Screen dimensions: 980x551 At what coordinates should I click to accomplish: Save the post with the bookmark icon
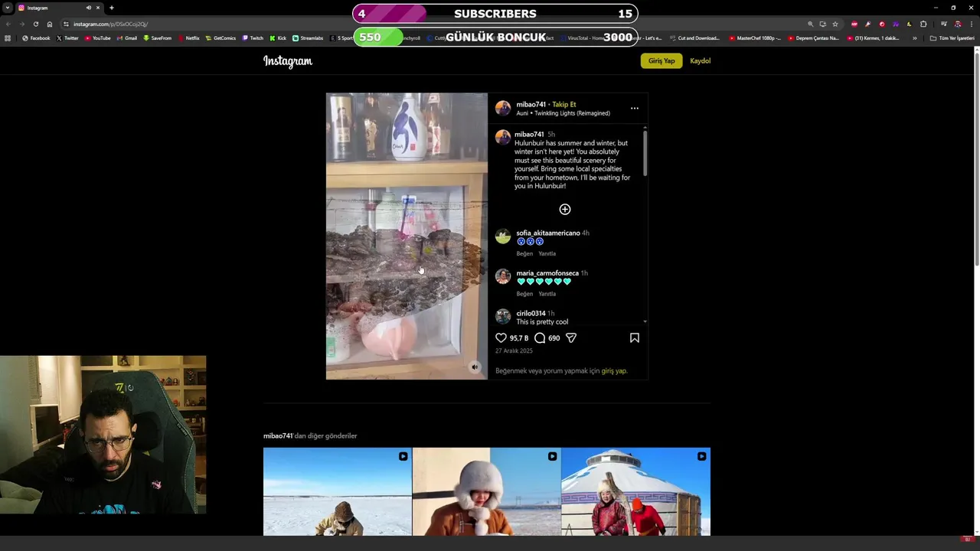(635, 337)
